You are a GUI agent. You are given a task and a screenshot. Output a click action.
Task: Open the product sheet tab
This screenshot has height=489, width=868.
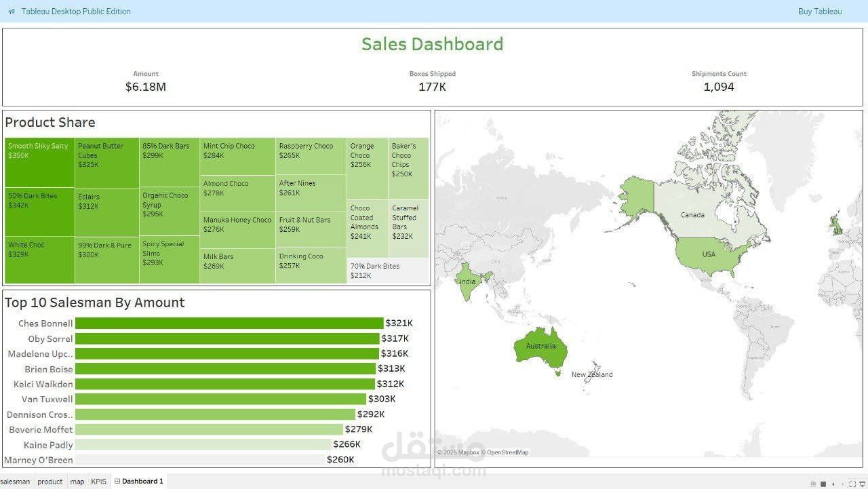50,482
